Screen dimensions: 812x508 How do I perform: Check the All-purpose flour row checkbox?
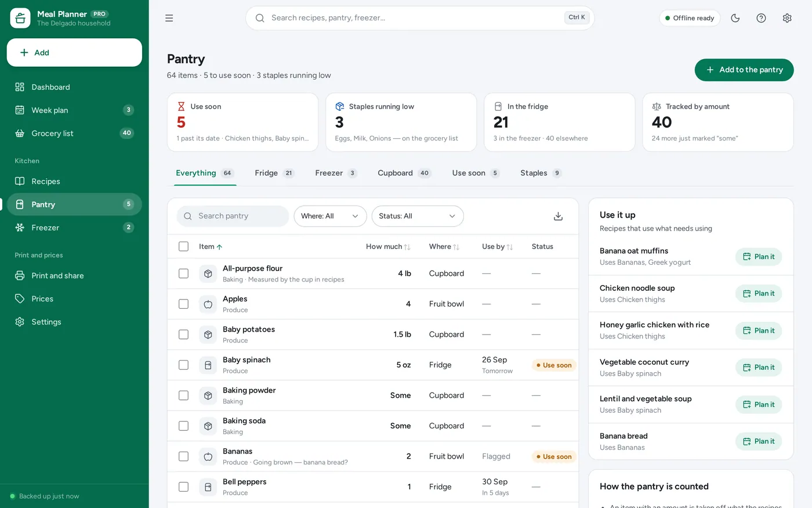[x=184, y=273]
